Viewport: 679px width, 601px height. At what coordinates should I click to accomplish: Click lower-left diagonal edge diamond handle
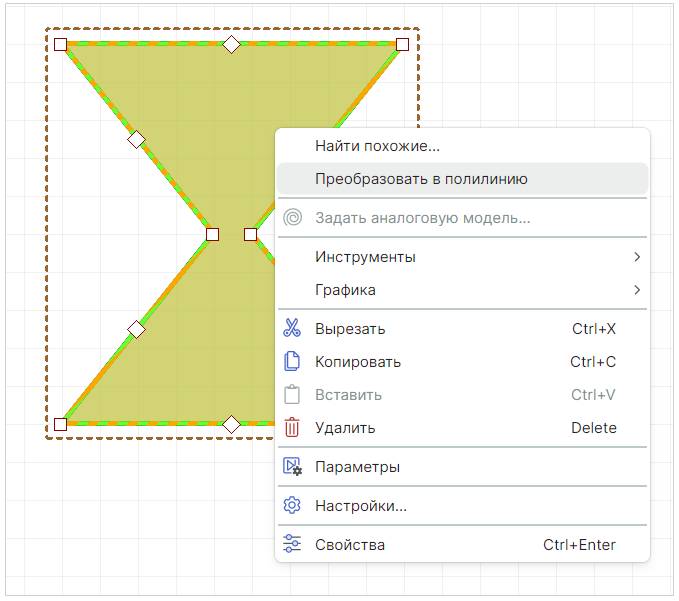pos(136,330)
